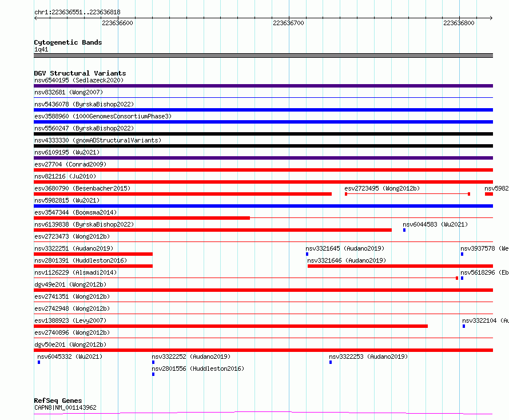
Task: Click blue marker under nsv3321645 (Audano2019)
Action: tap(307, 254)
